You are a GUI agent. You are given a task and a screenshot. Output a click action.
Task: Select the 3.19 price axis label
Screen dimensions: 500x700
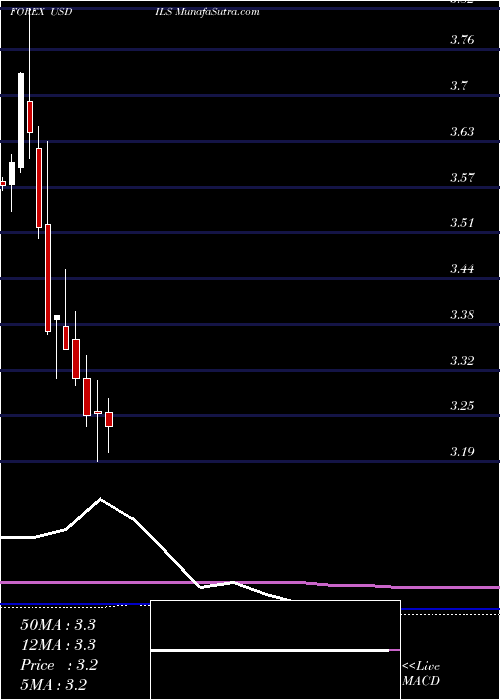(x=462, y=452)
